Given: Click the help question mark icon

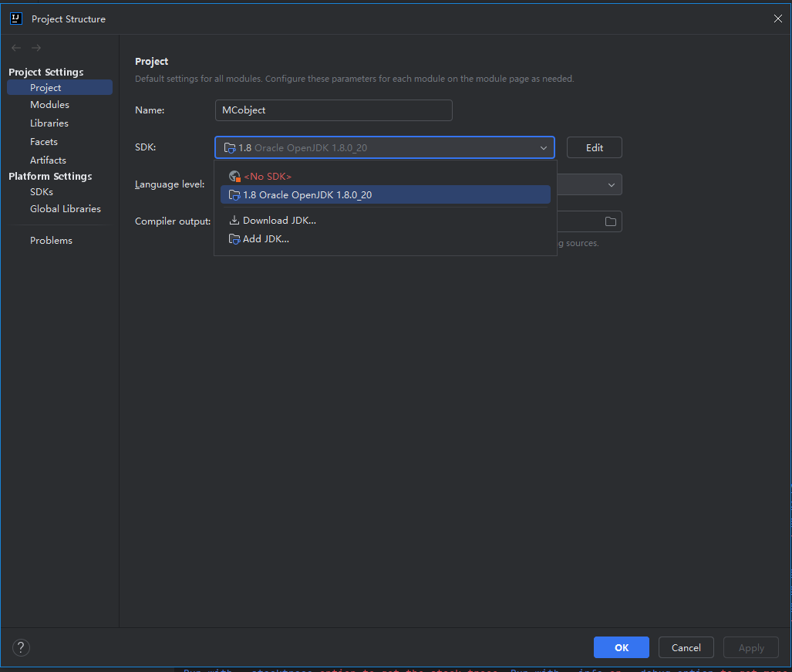Looking at the screenshot, I should 22,647.
